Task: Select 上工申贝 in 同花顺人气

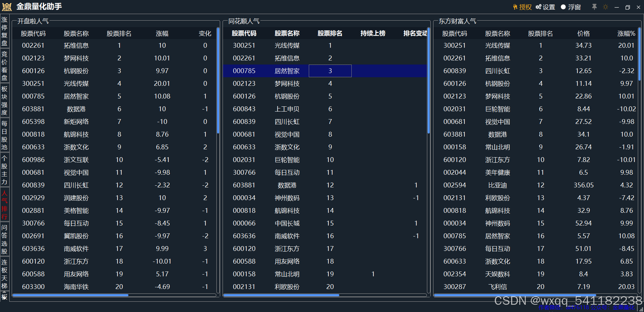Action: click(x=287, y=109)
